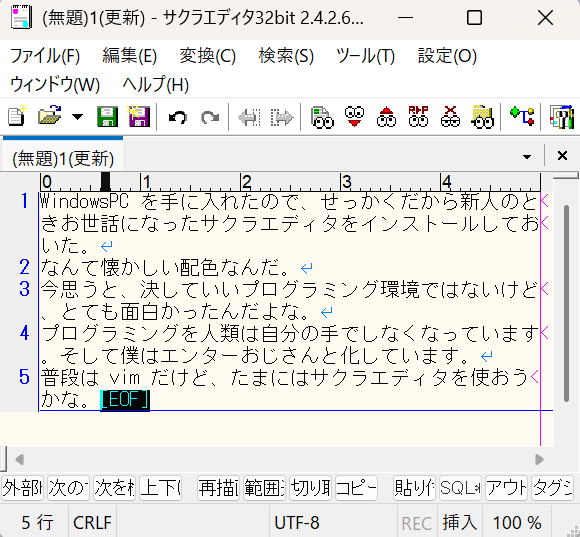The image size is (580, 537).
Task: Click the 外部 function key button
Action: click(x=23, y=488)
